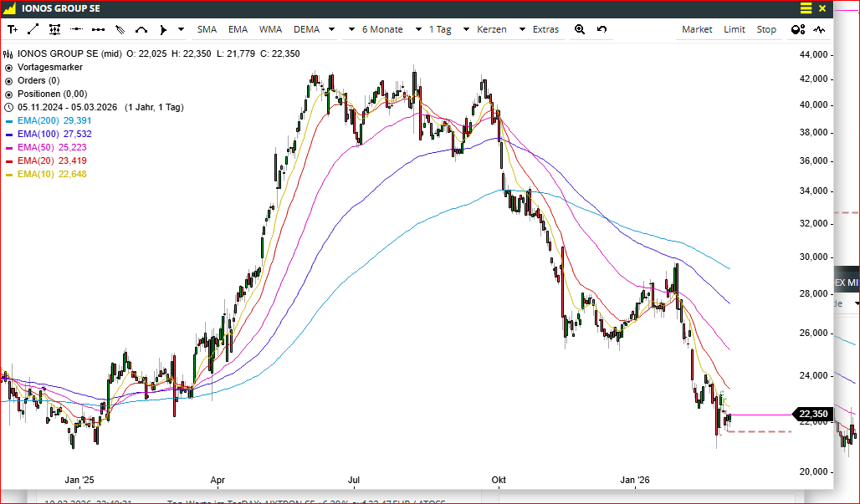
Task: Toggle the Vortagesmarker radio button
Action: click(8, 67)
